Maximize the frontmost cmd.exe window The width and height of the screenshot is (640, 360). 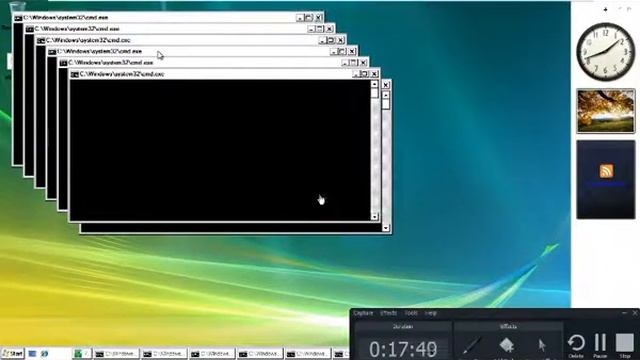(365, 74)
